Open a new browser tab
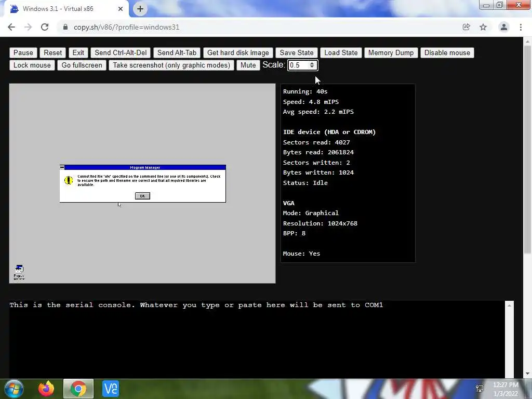This screenshot has width=532, height=399. pos(140,9)
